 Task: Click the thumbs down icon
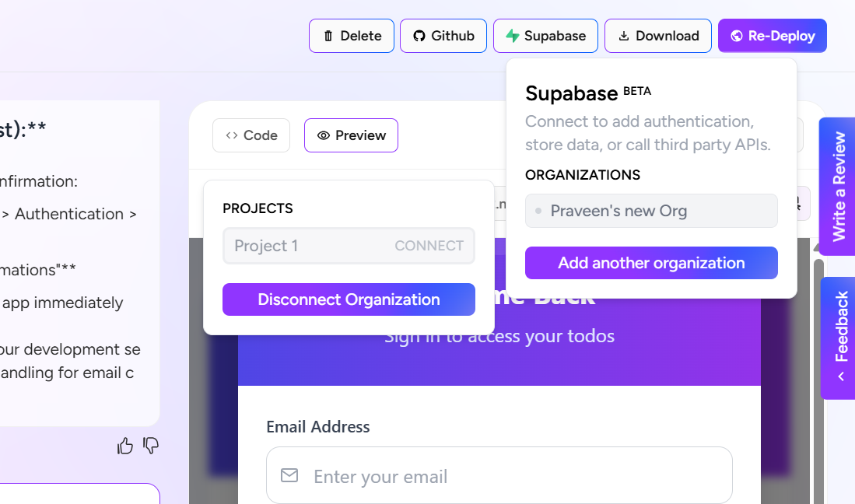pos(151,446)
